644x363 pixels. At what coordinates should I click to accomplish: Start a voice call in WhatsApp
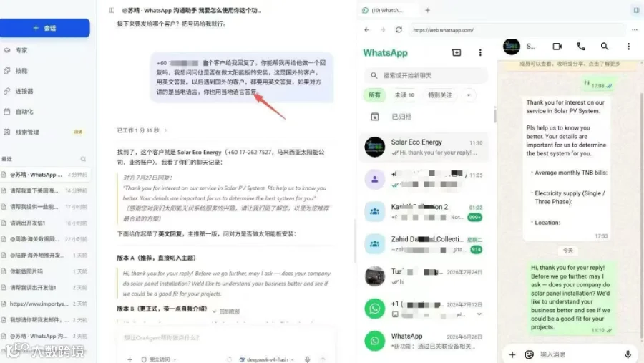coord(581,47)
